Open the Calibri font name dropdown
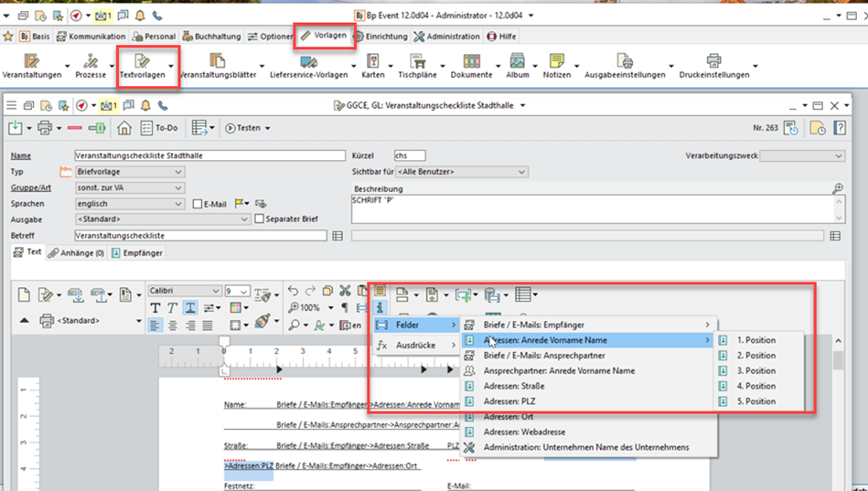Viewport: 868px width, 491px height. 215,292
